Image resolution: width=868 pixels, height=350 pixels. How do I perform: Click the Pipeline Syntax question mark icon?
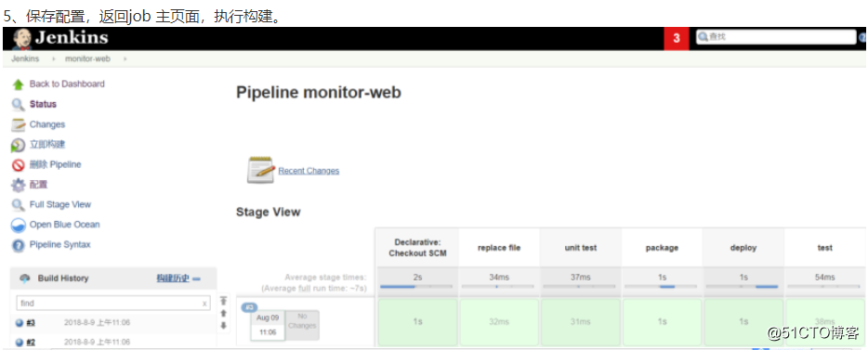pos(19,245)
